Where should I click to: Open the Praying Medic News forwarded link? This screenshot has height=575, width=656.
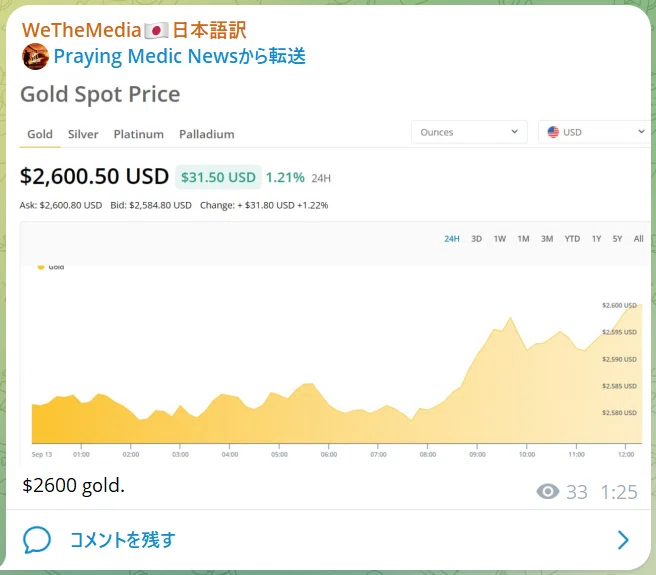179,56
